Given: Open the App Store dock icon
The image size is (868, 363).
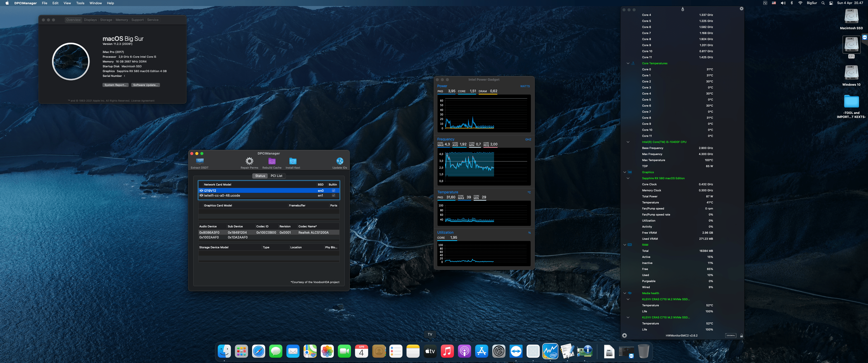Looking at the screenshot, I should 481,351.
